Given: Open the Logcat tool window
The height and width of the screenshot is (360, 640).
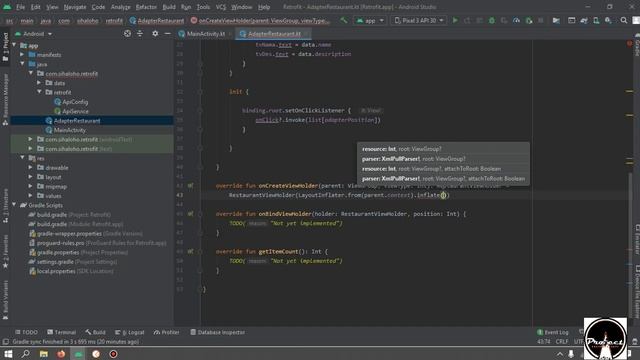Looking at the screenshot, I should coord(130,332).
